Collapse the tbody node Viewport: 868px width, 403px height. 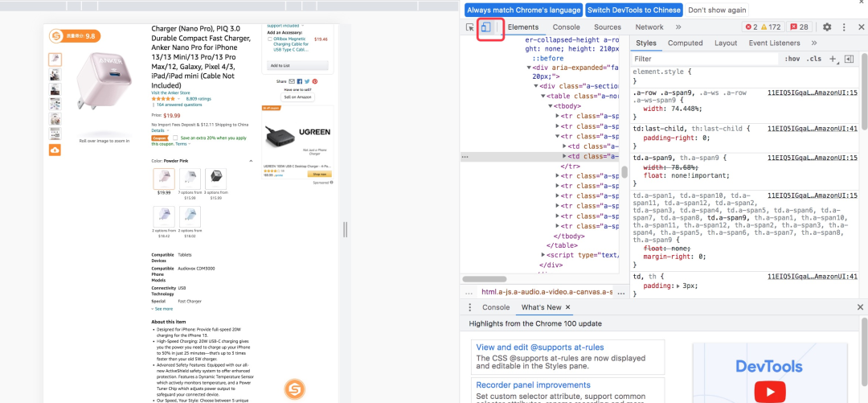[551, 106]
